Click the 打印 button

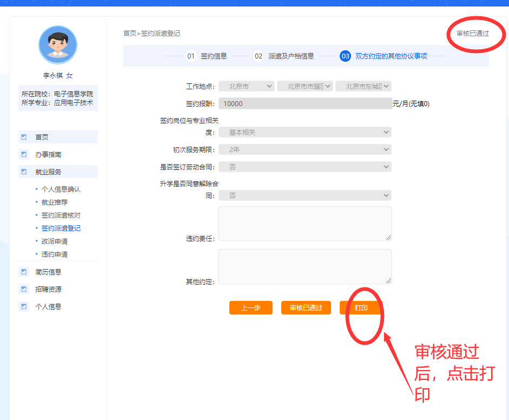[361, 308]
